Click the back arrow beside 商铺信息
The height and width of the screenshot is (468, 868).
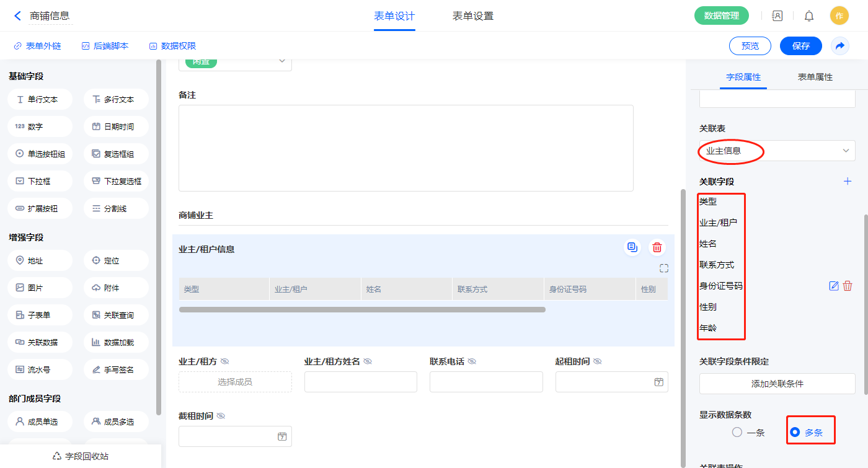coord(17,16)
